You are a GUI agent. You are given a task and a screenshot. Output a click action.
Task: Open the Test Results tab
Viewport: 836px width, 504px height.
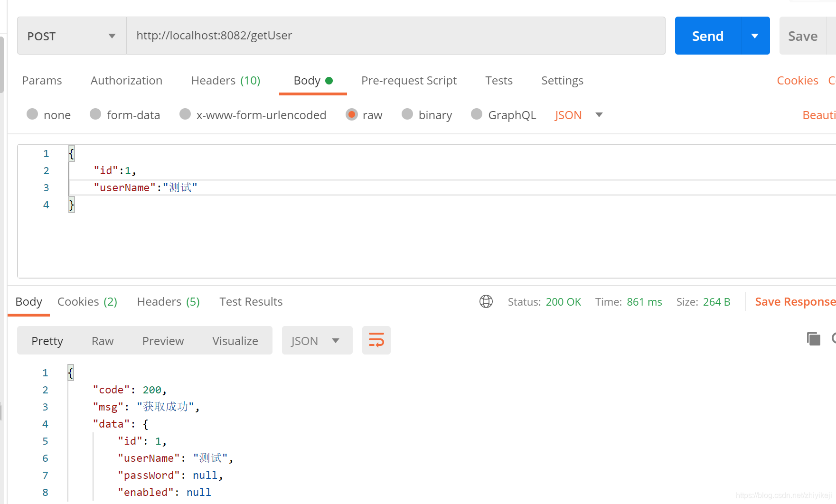pyautogui.click(x=251, y=302)
